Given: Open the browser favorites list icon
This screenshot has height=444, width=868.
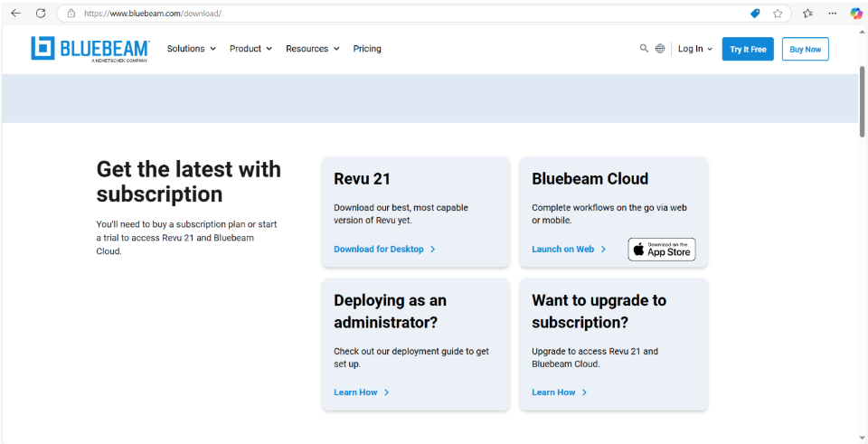Looking at the screenshot, I should click(x=807, y=14).
